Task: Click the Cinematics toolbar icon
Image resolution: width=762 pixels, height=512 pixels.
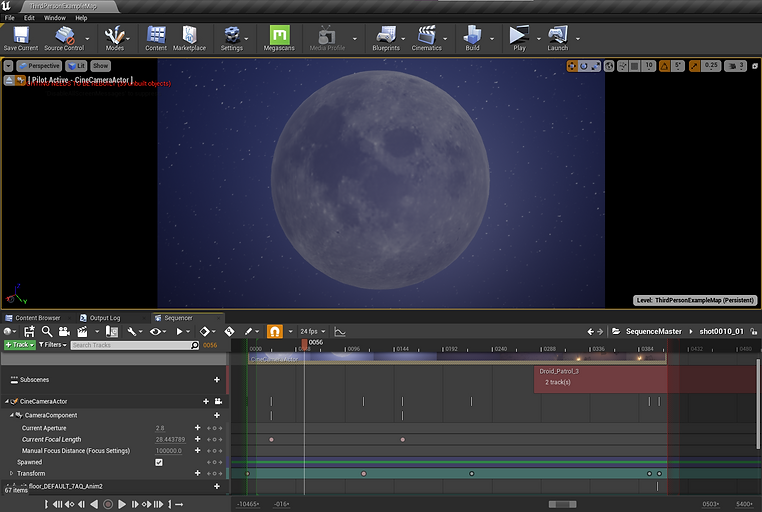Action: (426, 36)
